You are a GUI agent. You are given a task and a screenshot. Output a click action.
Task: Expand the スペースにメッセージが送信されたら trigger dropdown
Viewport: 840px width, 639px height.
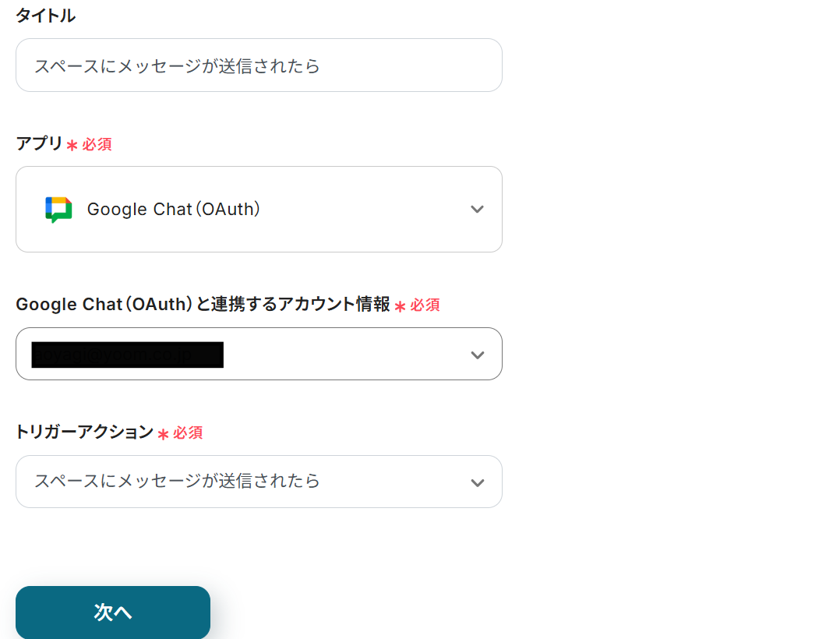[x=259, y=482]
